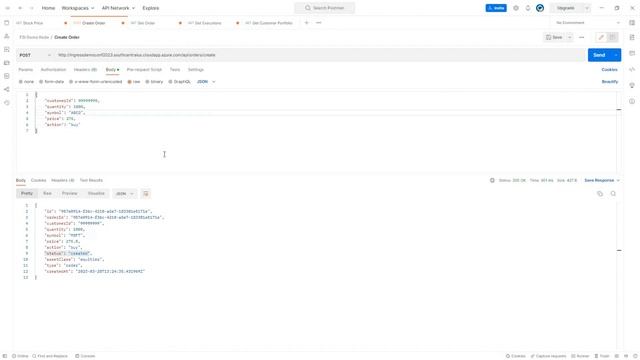The width and height of the screenshot is (640, 360).
Task: Go back with the left arrow icon
Action: (20, 8)
